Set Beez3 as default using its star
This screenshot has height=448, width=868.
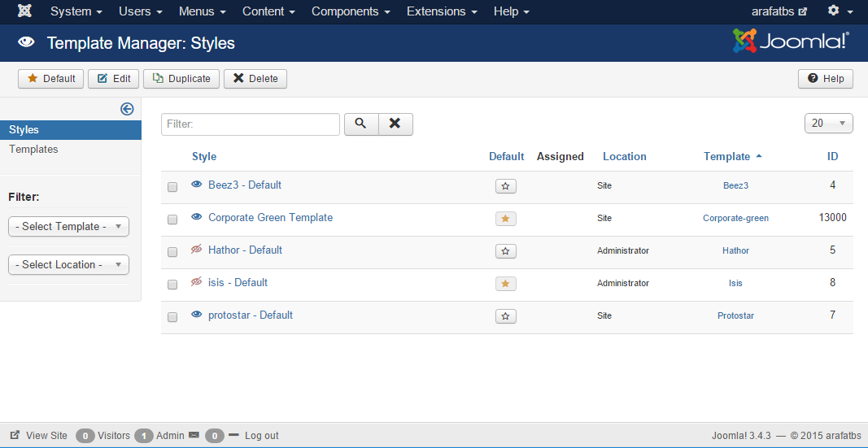pos(505,186)
